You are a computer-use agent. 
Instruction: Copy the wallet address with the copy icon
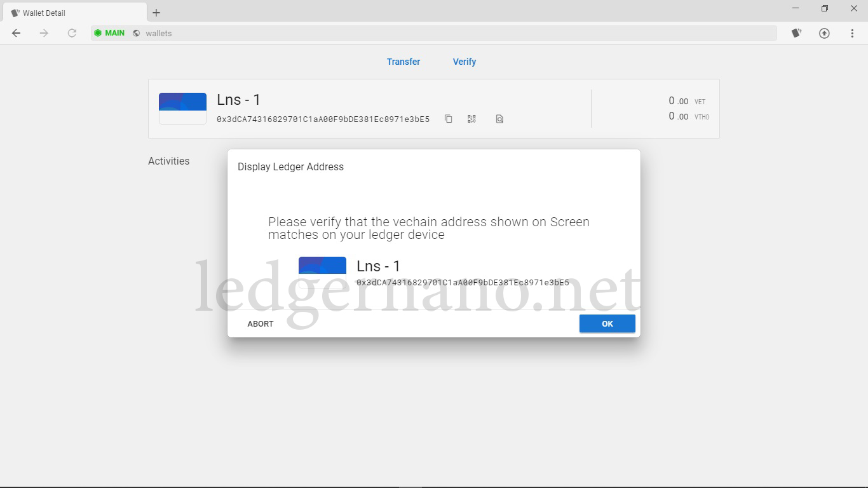(448, 119)
